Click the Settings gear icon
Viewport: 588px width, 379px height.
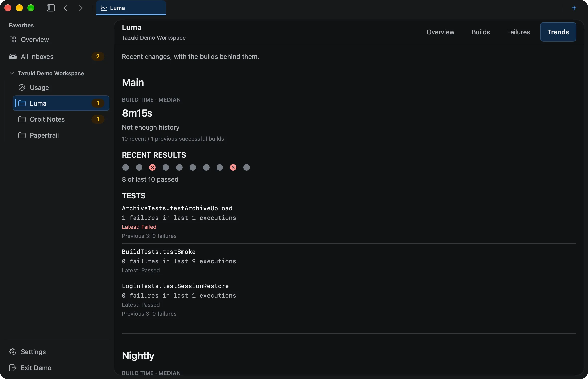pyautogui.click(x=13, y=352)
